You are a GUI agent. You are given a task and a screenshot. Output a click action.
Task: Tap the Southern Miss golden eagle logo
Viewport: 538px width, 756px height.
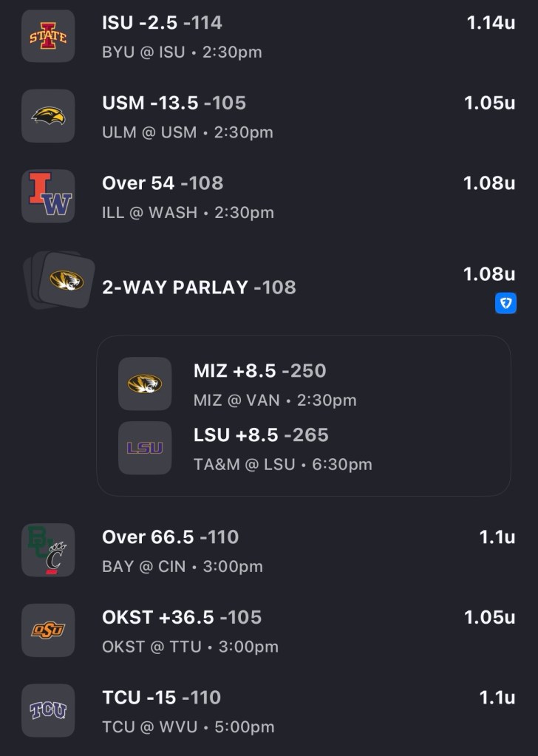(48, 116)
